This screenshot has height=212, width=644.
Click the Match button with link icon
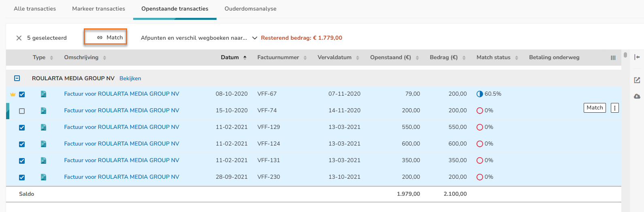[106, 37]
